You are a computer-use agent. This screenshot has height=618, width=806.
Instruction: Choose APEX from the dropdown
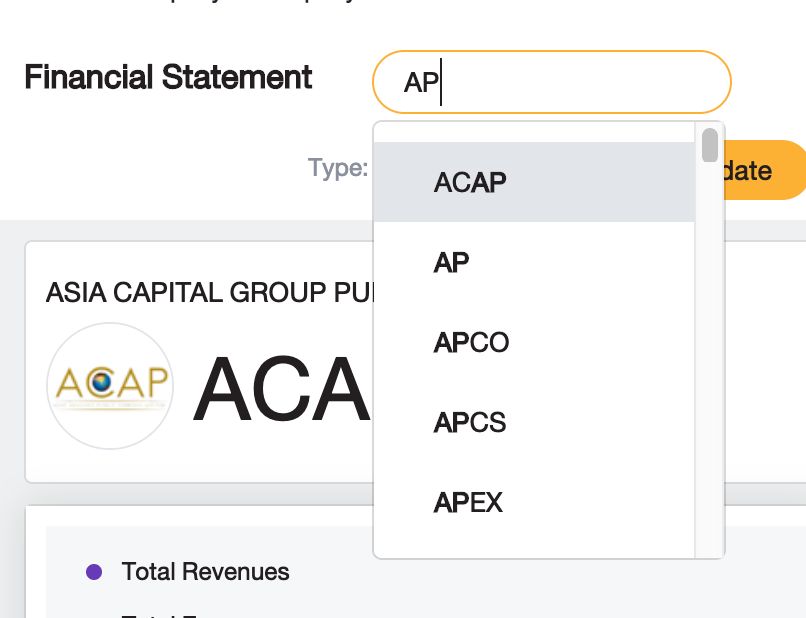[x=468, y=502]
